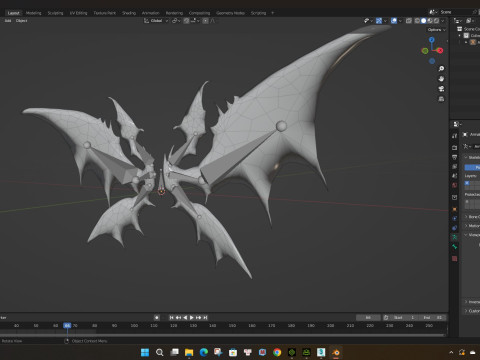The width and height of the screenshot is (480, 360).
Task: Open the viewport Options dropdown
Action: (437, 30)
